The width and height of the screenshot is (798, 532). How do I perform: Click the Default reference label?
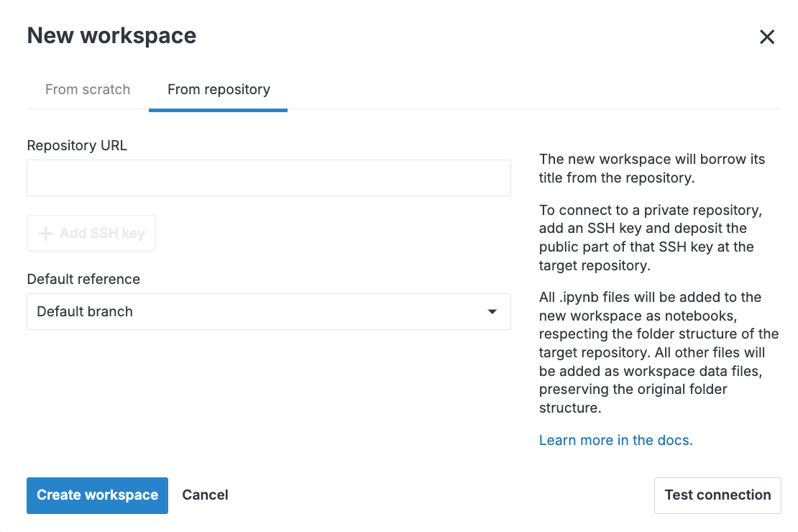point(83,279)
